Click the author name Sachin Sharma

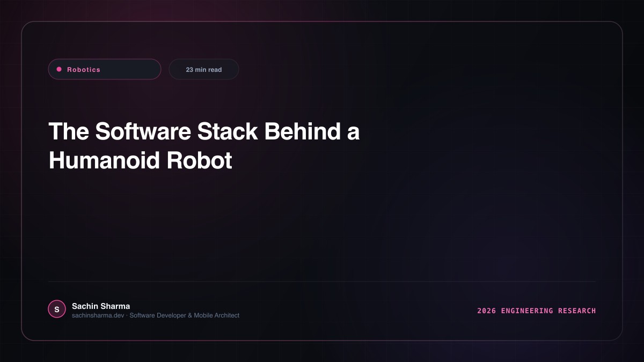click(101, 306)
